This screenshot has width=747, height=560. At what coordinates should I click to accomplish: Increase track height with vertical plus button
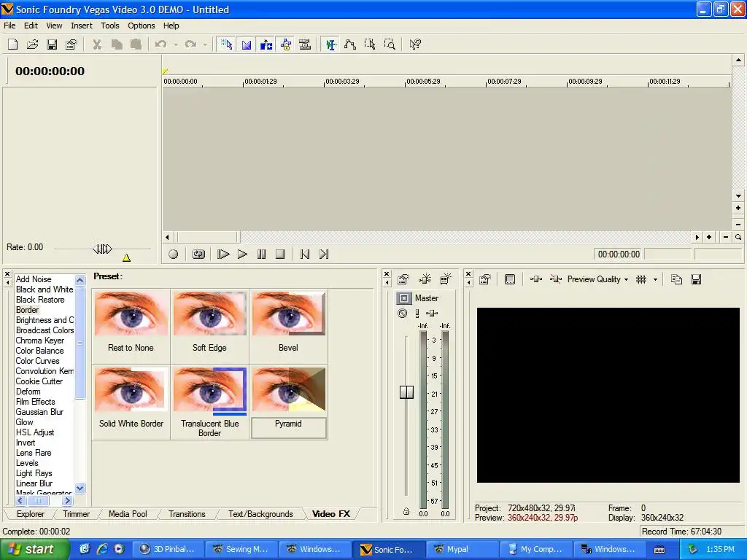(x=738, y=208)
